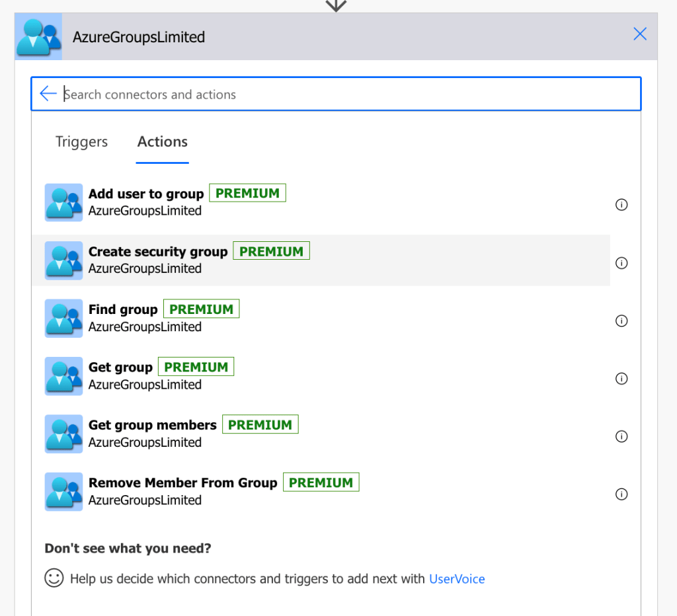The width and height of the screenshot is (677, 616).
Task: Click the Get group connector icon
Action: tap(63, 375)
